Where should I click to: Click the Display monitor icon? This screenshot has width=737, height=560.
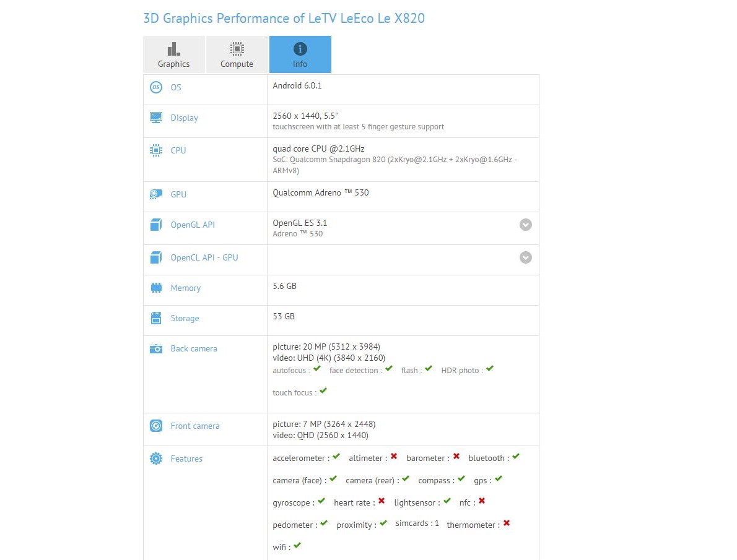pyautogui.click(x=156, y=118)
